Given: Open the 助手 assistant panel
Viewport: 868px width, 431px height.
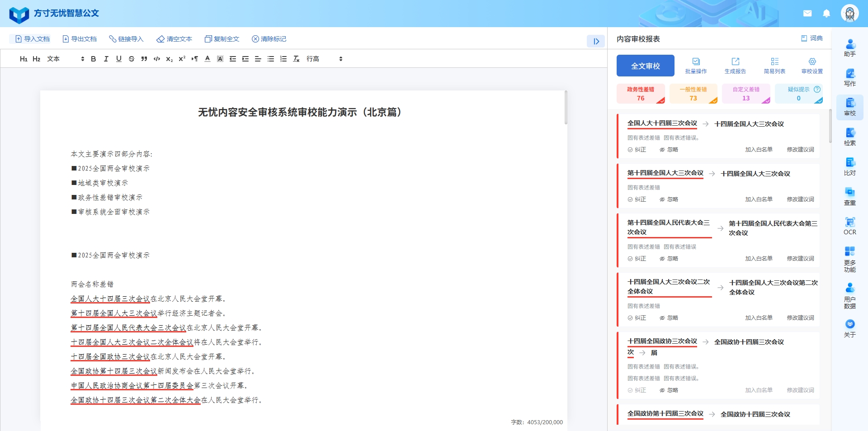Looking at the screenshot, I should click(850, 48).
